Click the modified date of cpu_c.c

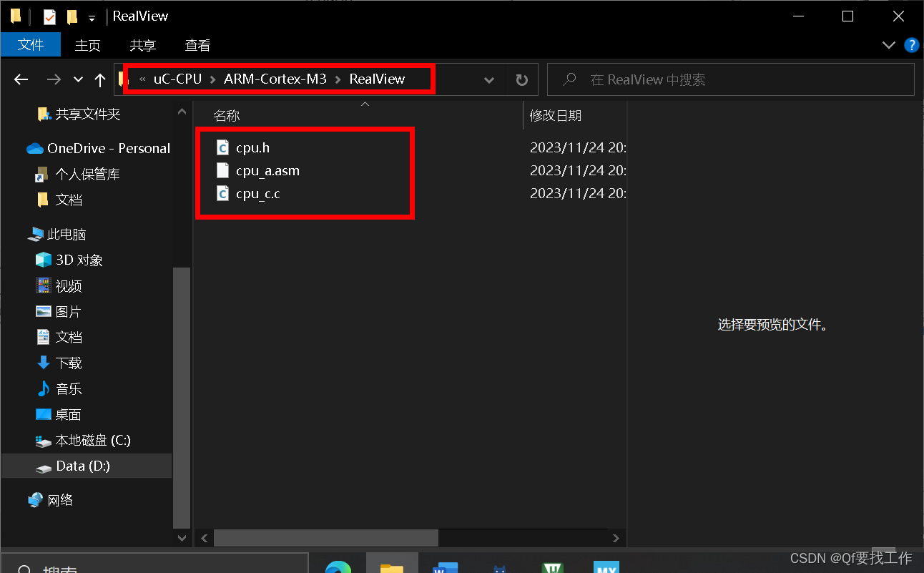click(x=578, y=194)
